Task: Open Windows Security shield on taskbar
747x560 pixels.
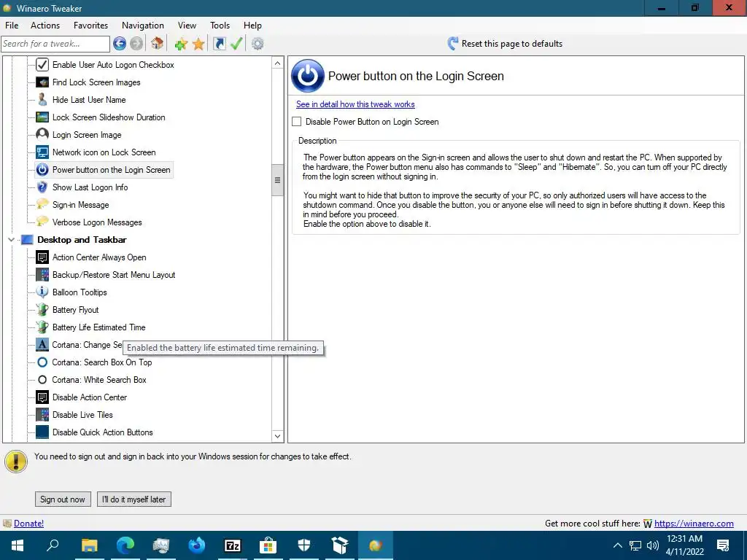Action: click(x=304, y=545)
